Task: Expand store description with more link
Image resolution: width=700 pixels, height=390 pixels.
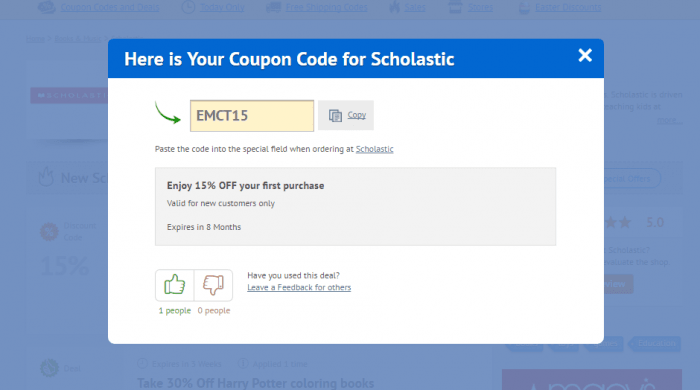Action: point(669,120)
